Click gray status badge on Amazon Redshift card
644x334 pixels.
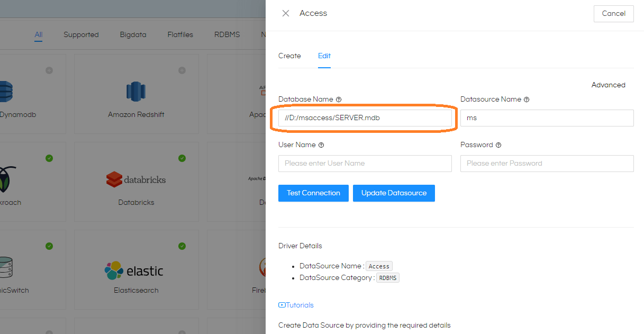coord(182,70)
